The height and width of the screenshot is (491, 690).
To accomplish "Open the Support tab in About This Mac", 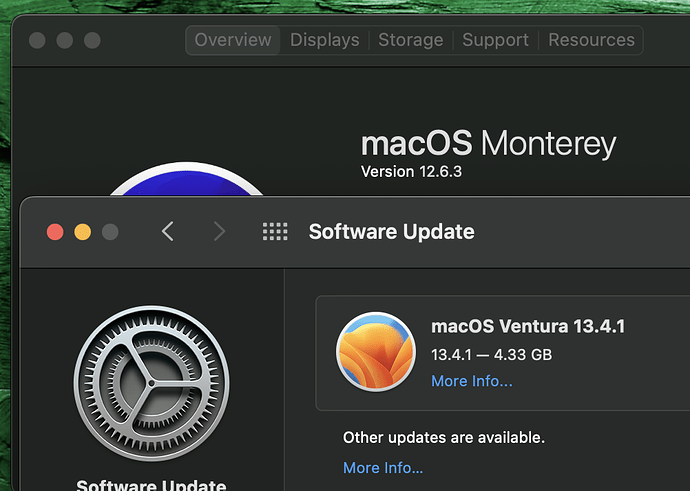I will 495,40.
